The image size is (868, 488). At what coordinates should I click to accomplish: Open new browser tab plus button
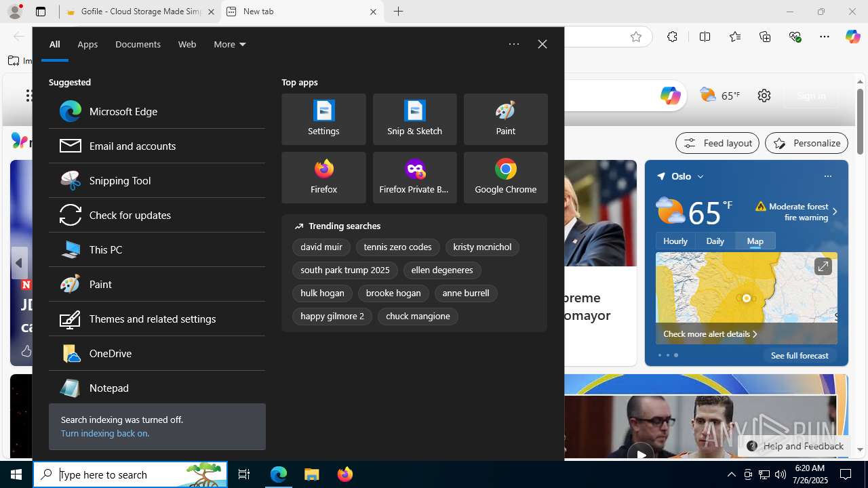pyautogui.click(x=398, y=12)
